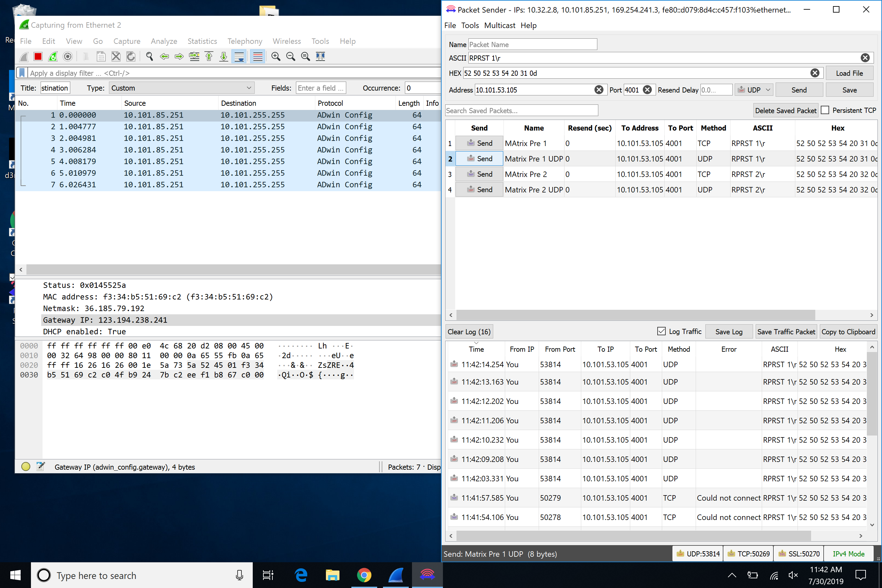Open the Multicast menu in Packet Sender
Image resolution: width=882 pixels, height=588 pixels.
499,25
